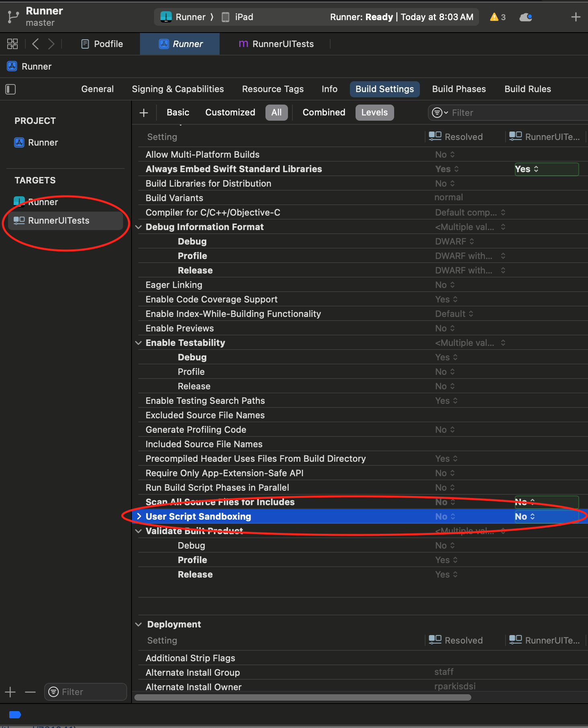The height and width of the screenshot is (728, 588).
Task: Open the Xcode Cloud status icon
Action: click(526, 17)
